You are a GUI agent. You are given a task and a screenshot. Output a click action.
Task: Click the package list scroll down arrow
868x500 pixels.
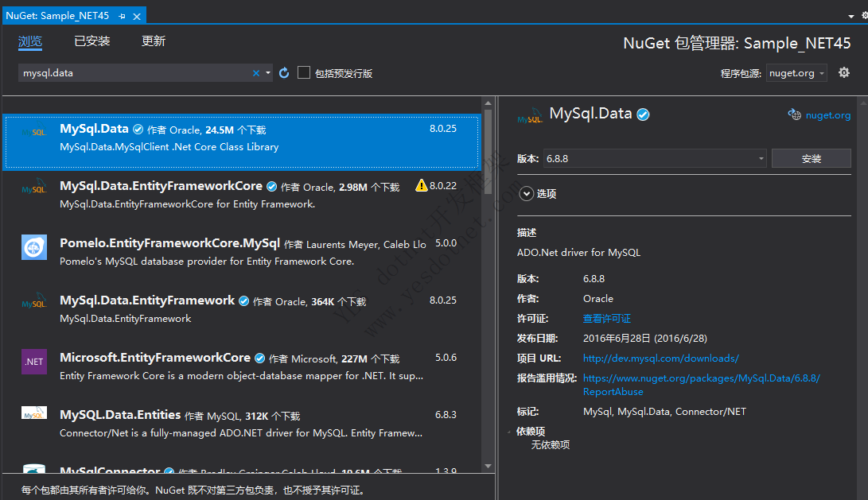[488, 467]
